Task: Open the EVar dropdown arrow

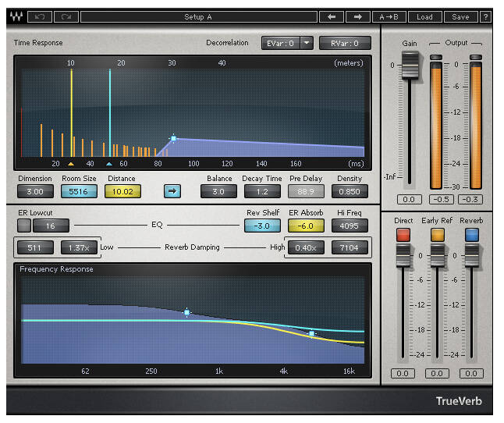Action: [307, 43]
